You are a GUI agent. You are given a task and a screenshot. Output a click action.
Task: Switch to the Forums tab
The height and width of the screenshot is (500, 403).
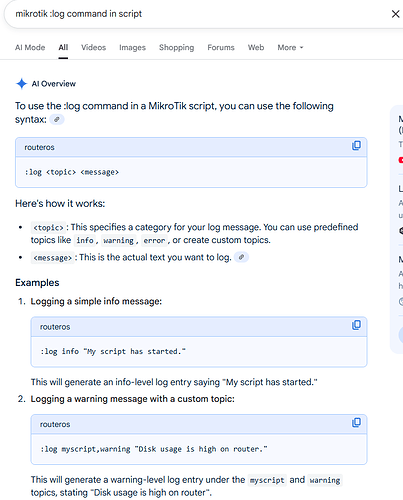tap(221, 48)
